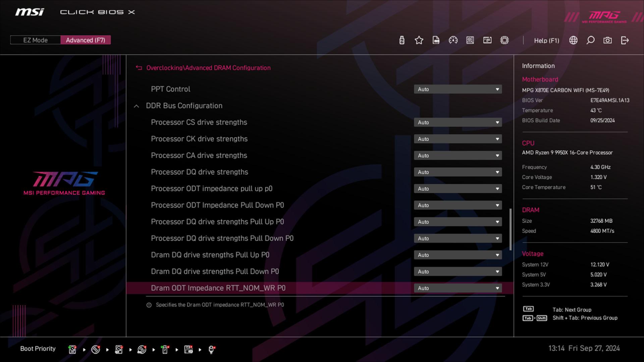Switch to EZ Mode

35,40
